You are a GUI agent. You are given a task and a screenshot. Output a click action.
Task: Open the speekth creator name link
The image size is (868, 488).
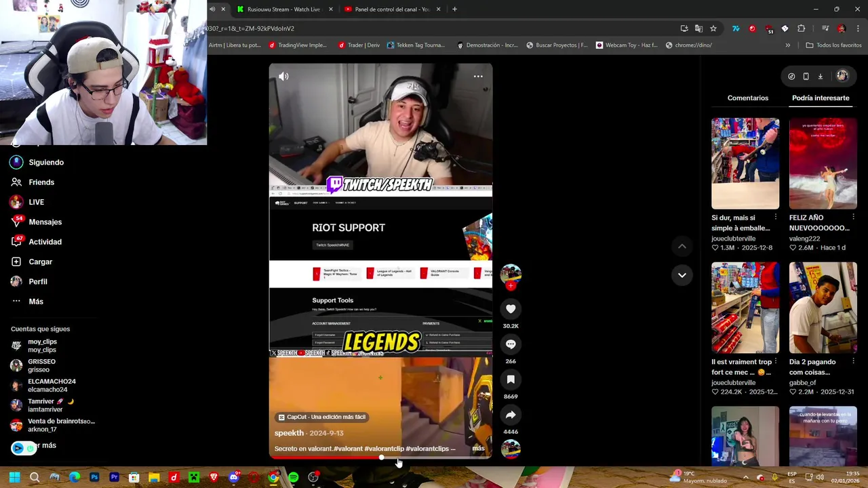(289, 433)
